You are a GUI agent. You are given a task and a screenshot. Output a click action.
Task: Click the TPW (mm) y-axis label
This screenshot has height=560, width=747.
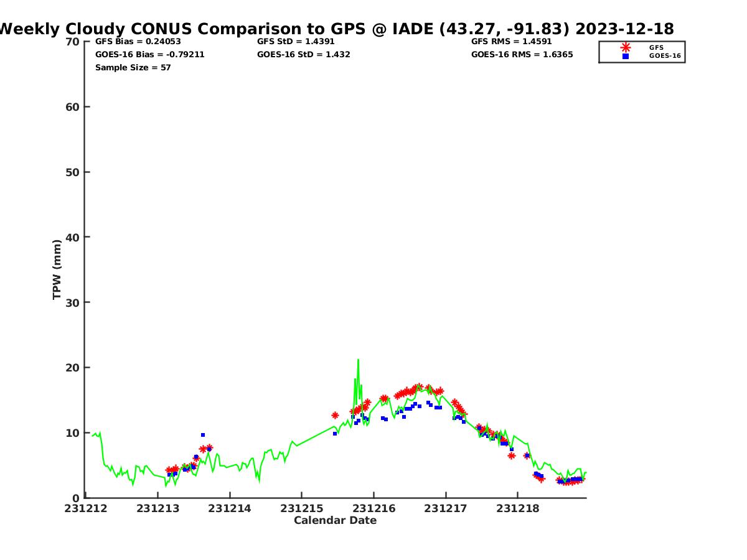coord(57,269)
